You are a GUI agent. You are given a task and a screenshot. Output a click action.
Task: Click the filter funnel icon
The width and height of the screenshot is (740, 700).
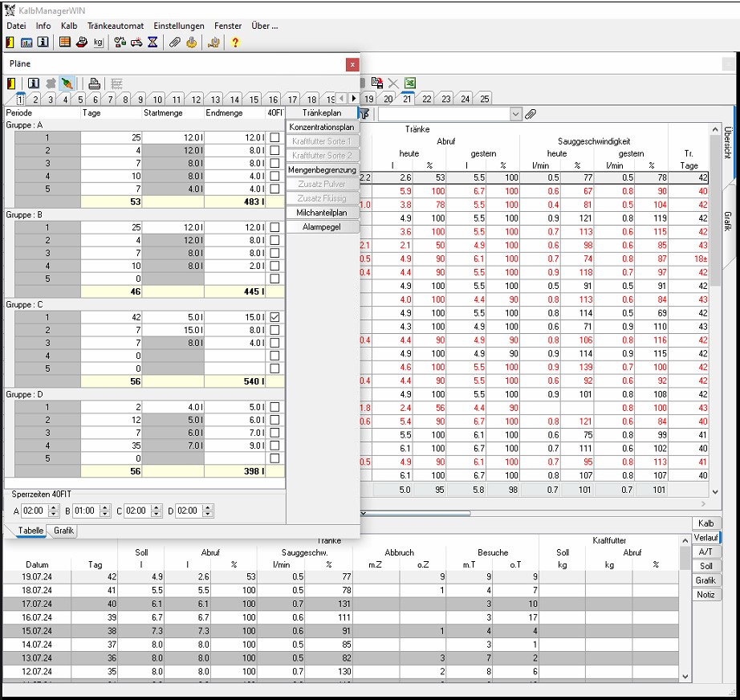[x=365, y=114]
